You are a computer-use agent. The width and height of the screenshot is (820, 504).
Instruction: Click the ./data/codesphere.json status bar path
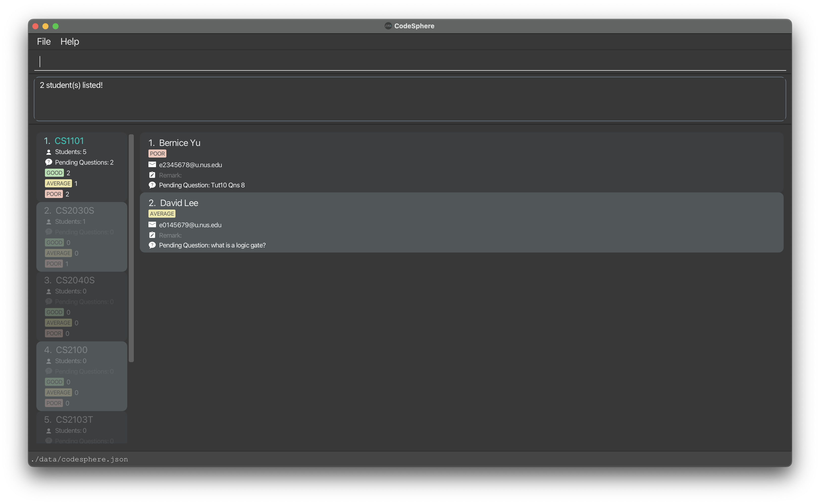pos(79,459)
